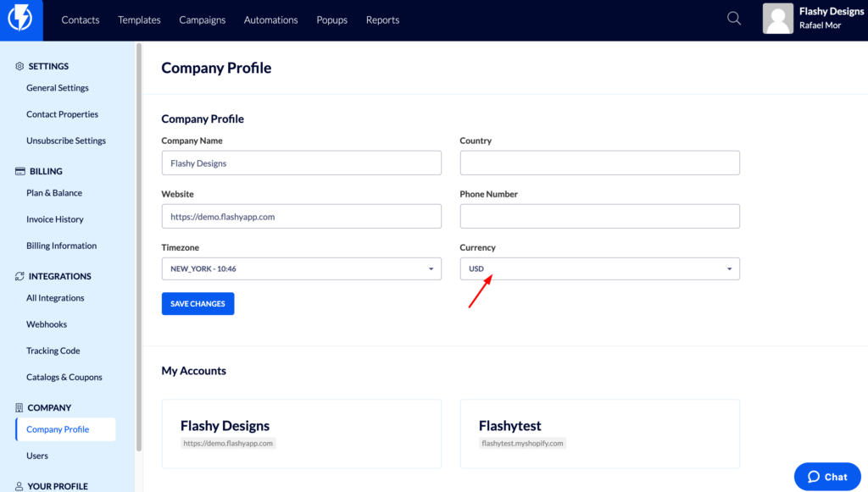Click the Flashy Designs account name in the header
868x492 pixels.
click(831, 12)
